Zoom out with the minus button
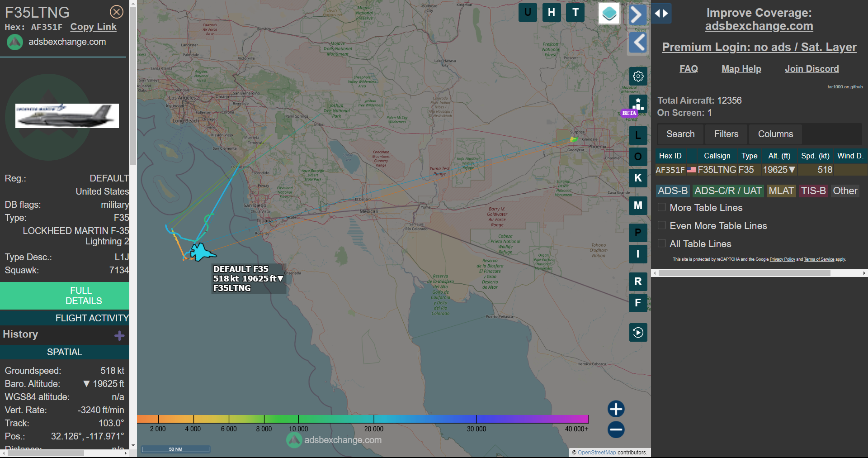Screen dimensions: 868x458 pyautogui.click(x=616, y=429)
